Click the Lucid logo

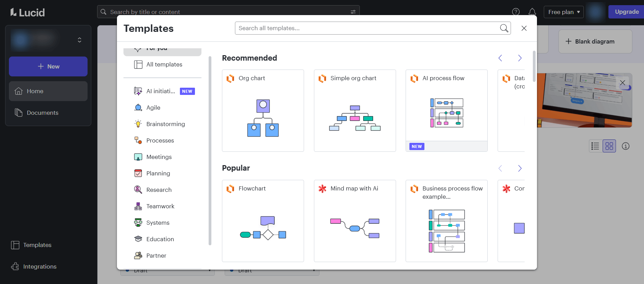tap(27, 12)
